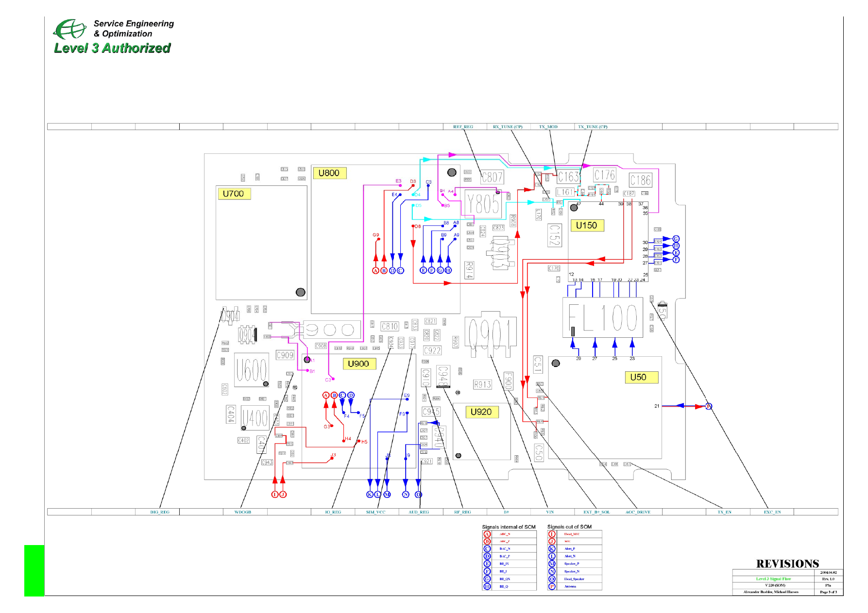Select the REF_REG label in top signal bar
Viewport: 868px width, 613px height.
pos(463,127)
